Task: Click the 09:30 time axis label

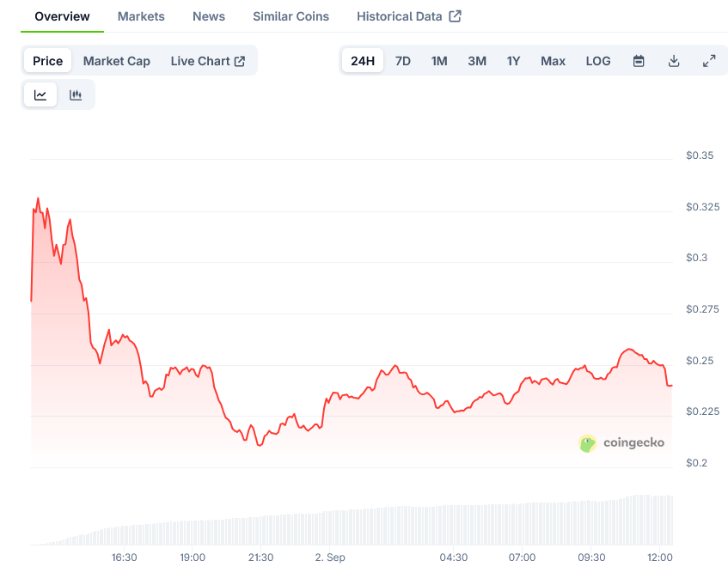Action: 591,558
